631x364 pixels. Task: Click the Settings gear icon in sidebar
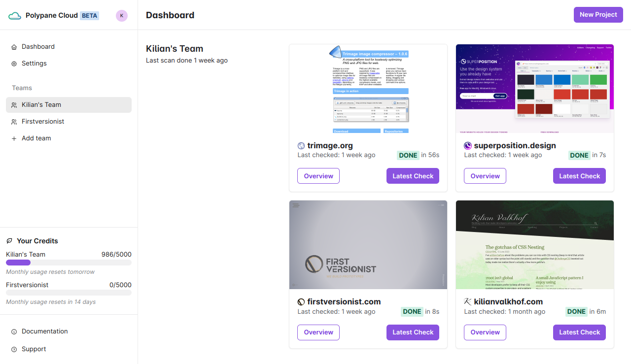pyautogui.click(x=14, y=64)
